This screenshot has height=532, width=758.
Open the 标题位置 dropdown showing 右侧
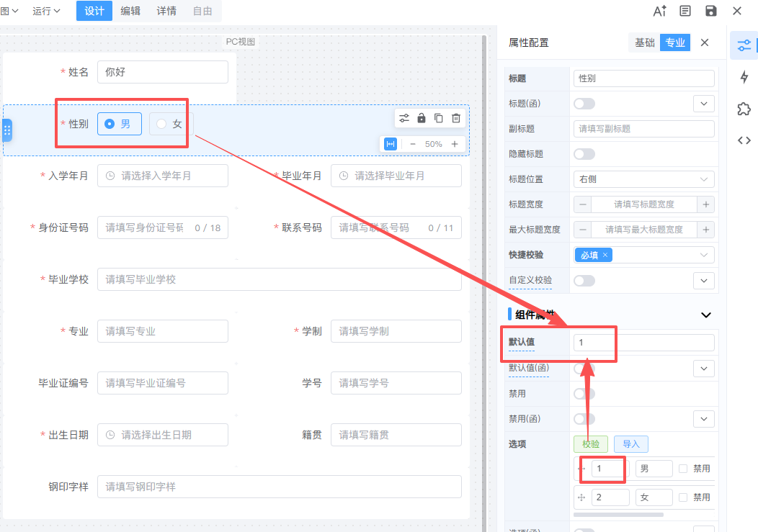click(x=643, y=179)
